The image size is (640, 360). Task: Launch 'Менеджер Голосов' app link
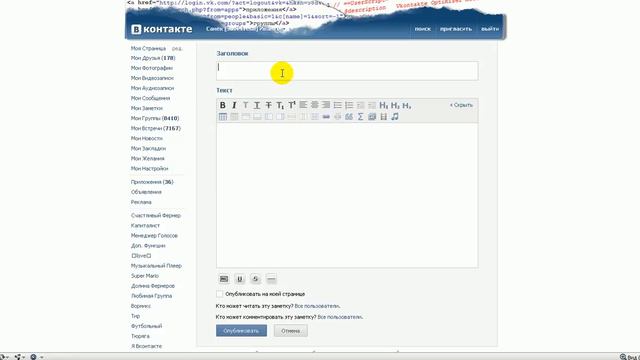(x=154, y=236)
